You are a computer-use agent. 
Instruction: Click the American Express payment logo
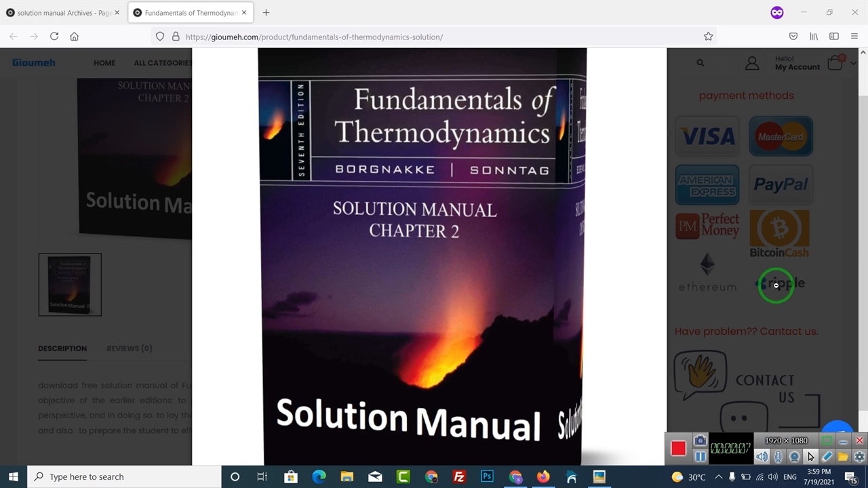(707, 184)
